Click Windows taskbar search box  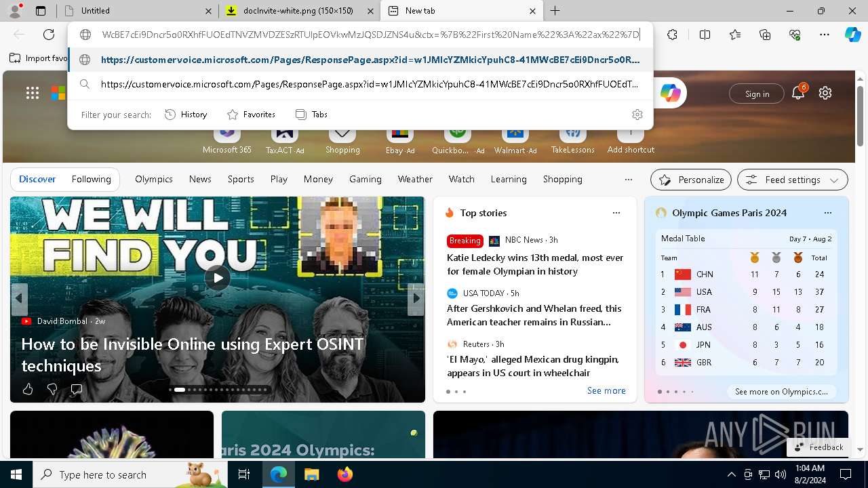click(x=130, y=474)
